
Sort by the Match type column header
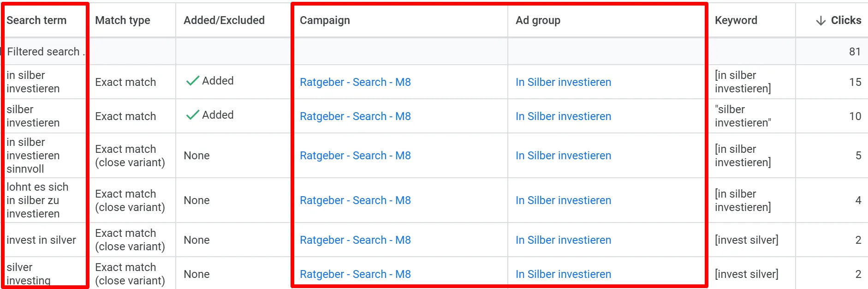click(x=122, y=20)
